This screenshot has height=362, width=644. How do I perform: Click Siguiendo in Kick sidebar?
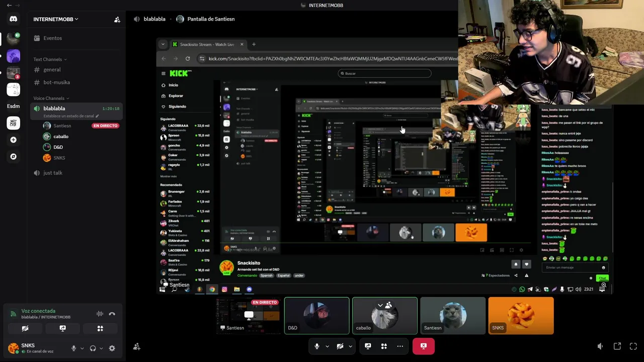pos(177,106)
